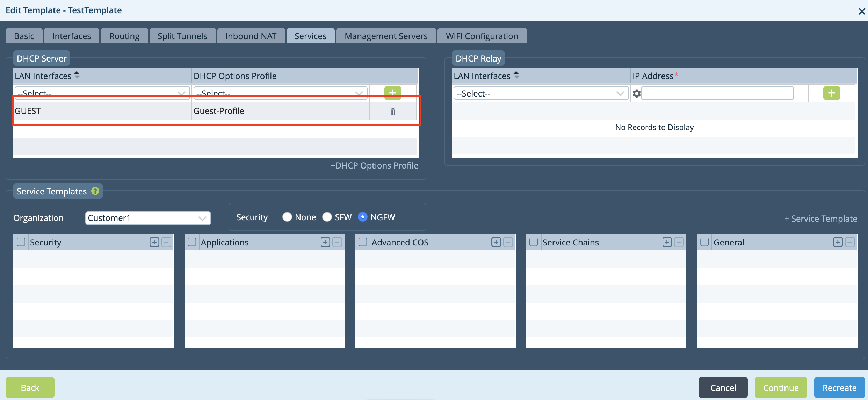Image resolution: width=868 pixels, height=400 pixels.
Task: Open Service Templates help icon
Action: (x=95, y=191)
